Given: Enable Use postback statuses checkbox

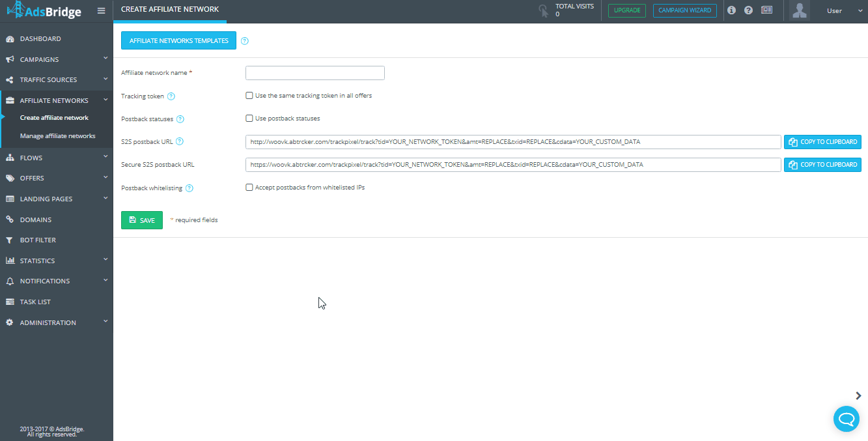Looking at the screenshot, I should [249, 119].
